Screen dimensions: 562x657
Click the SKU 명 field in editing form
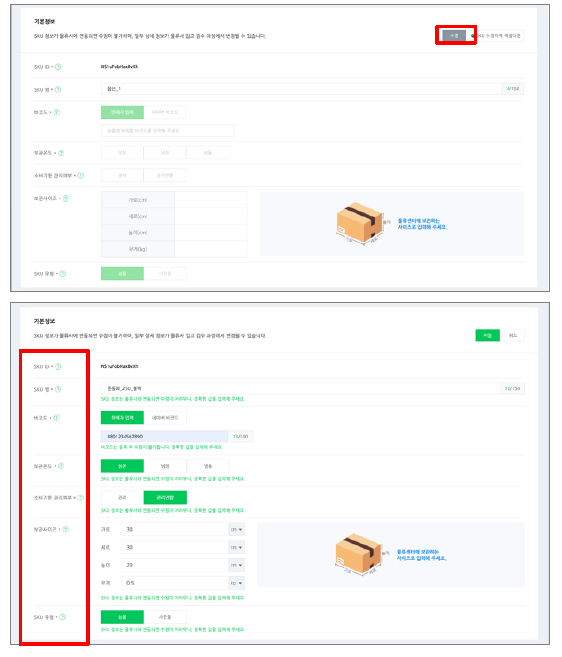click(x=300, y=389)
